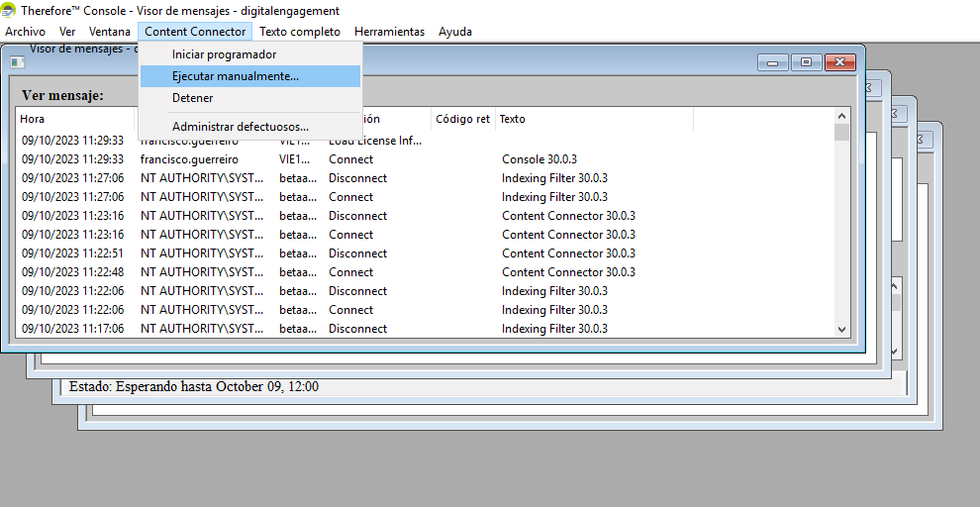Select Ejecutar manualmente... menu entry
980x507 pixels.
tap(250, 76)
